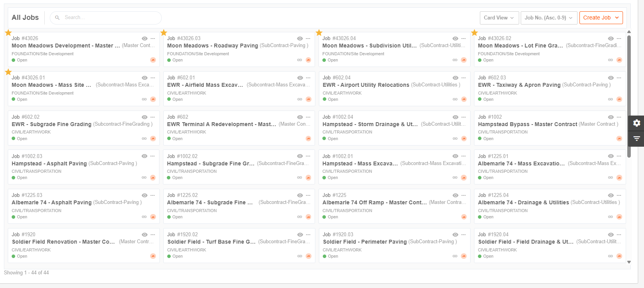Open the filter side tab

637,139
